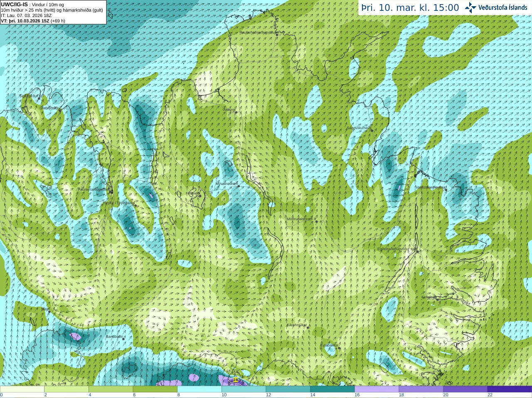Click the Kárahnjúkar station dot
The image size is (532, 398).
click(x=308, y=327)
